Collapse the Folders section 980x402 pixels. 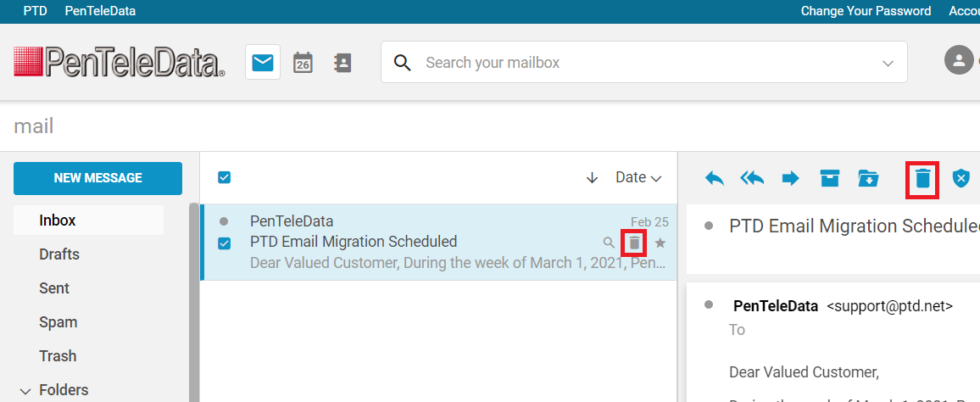point(25,391)
